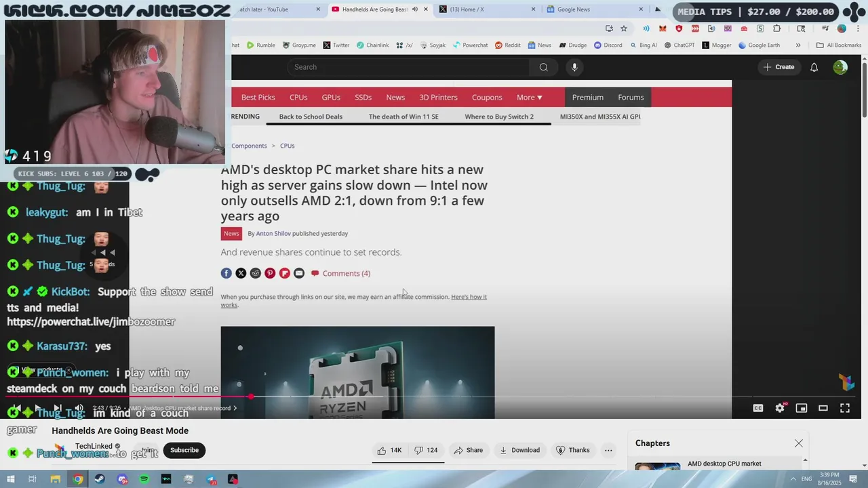
Task: Select the Coupons menu item
Action: [x=487, y=98]
